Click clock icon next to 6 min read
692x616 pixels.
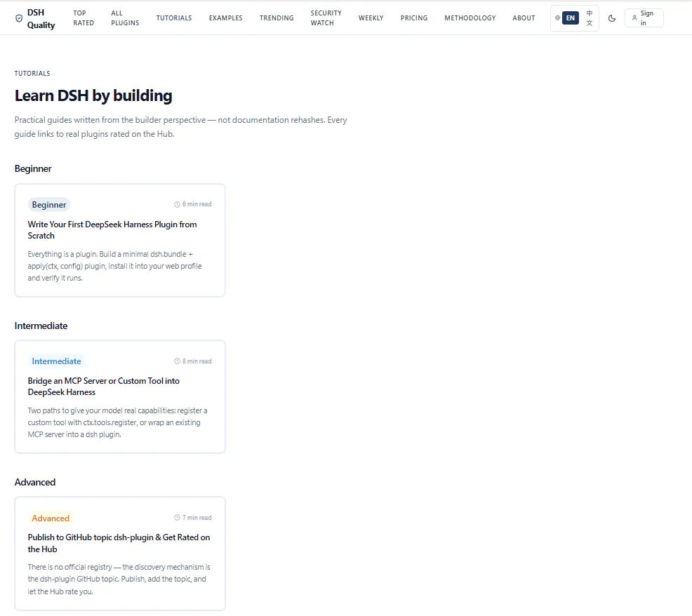click(177, 204)
